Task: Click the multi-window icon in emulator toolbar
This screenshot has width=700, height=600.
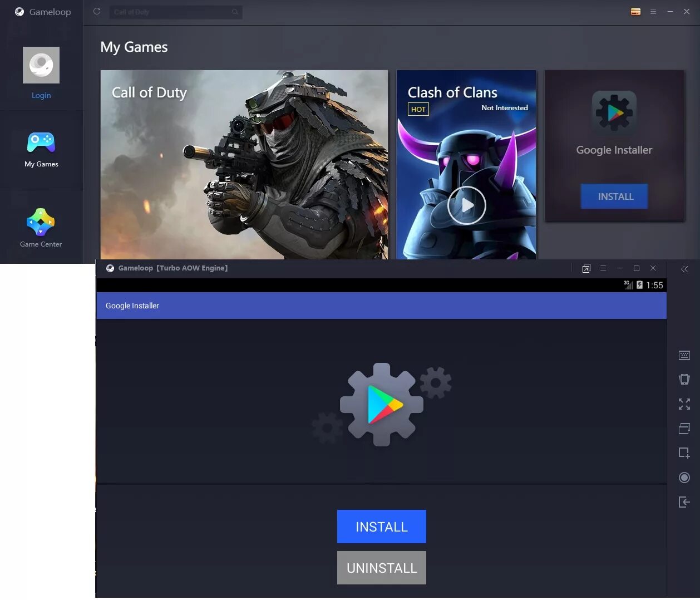Action: [x=684, y=429]
